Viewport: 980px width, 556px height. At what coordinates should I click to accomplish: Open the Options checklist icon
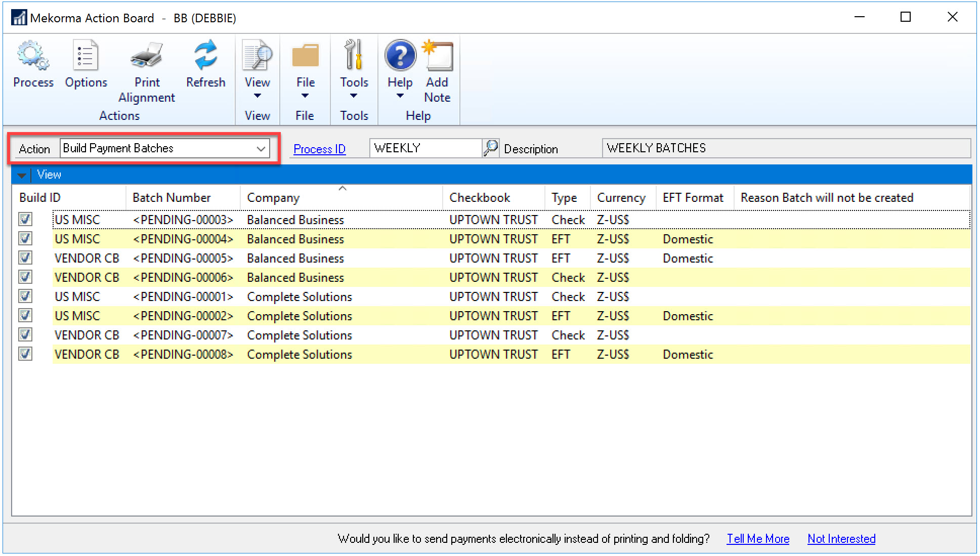[x=86, y=56]
